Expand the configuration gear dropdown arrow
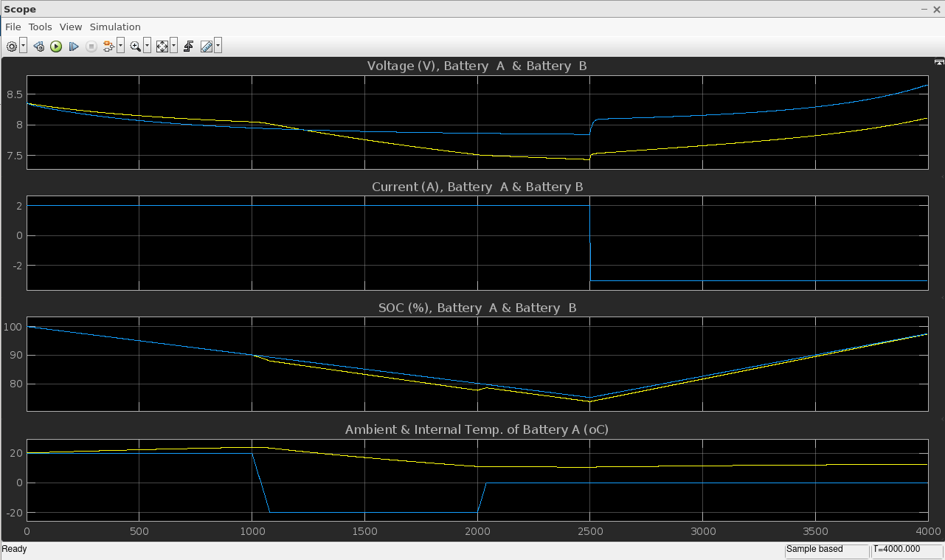Image resolution: width=945 pixels, height=560 pixels. pyautogui.click(x=24, y=46)
